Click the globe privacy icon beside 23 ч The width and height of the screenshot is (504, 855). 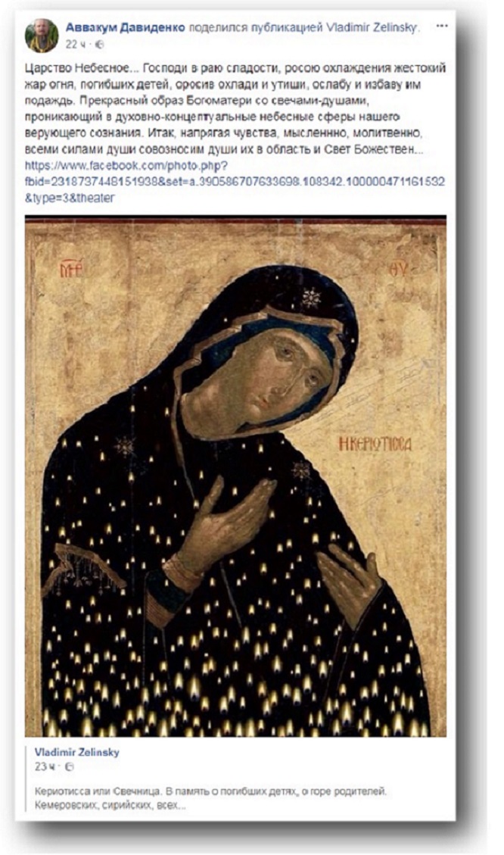point(69,766)
